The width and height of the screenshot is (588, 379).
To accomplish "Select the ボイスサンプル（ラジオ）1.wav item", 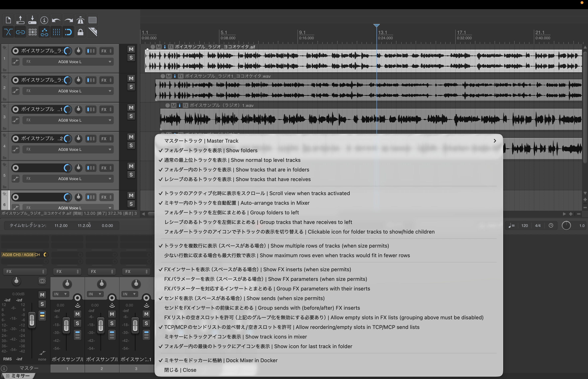I will (x=371, y=119).
